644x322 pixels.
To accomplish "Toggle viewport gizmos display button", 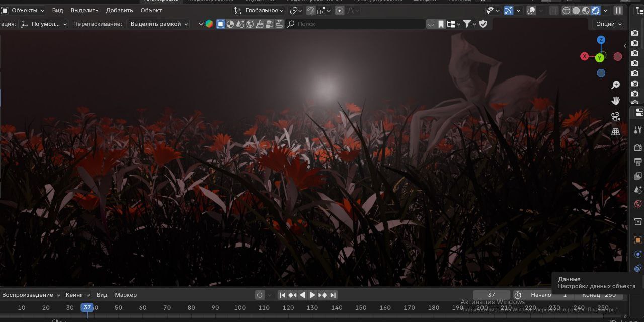I will pyautogui.click(x=509, y=10).
